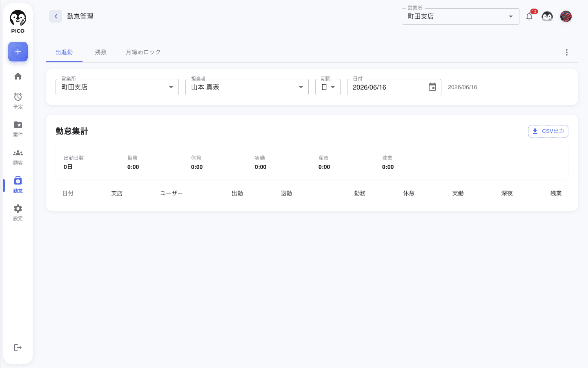The image size is (588, 368).
Task: Open 勤怠 attendance in sidebar
Action: (x=18, y=185)
